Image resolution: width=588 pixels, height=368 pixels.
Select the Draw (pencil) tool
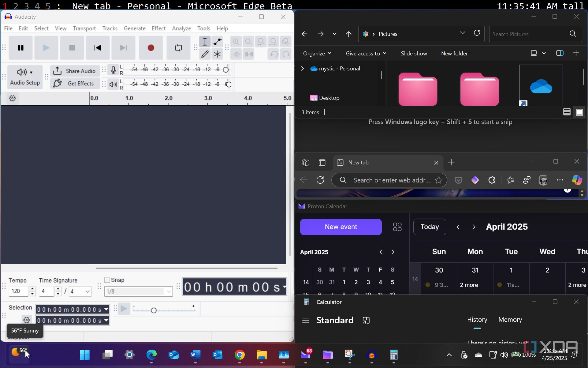[205, 54]
